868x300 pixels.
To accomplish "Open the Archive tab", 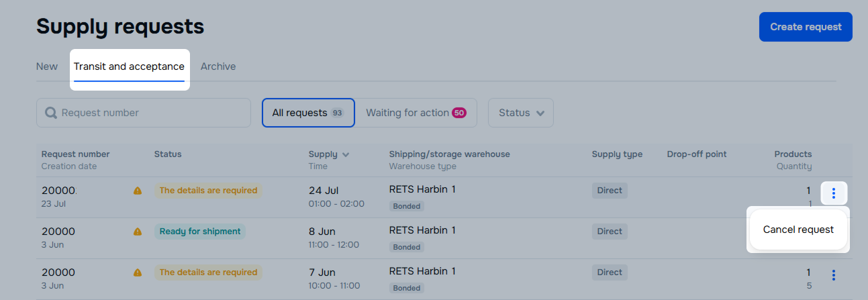I will tap(218, 66).
